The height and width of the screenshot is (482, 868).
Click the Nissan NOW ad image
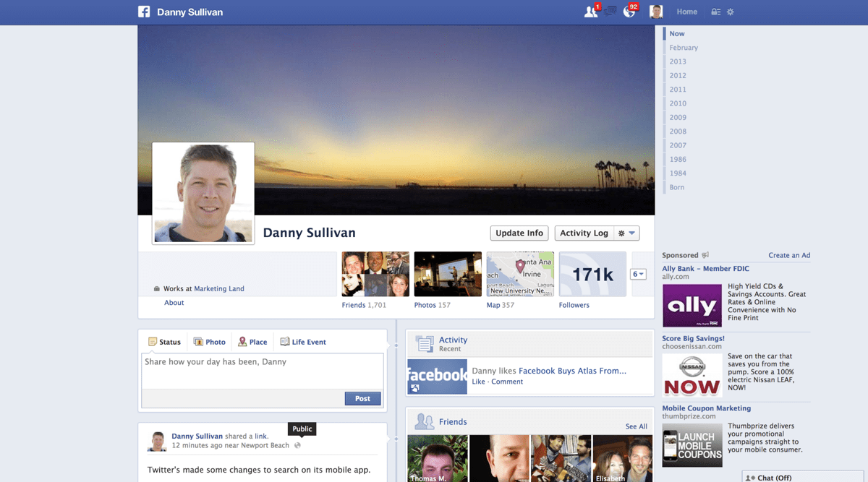click(x=692, y=374)
